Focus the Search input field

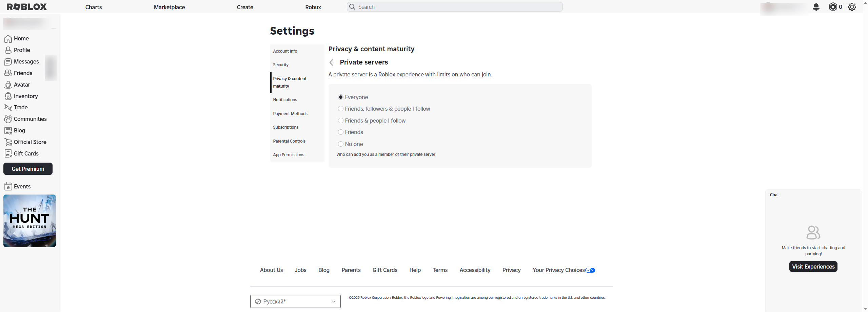click(455, 7)
